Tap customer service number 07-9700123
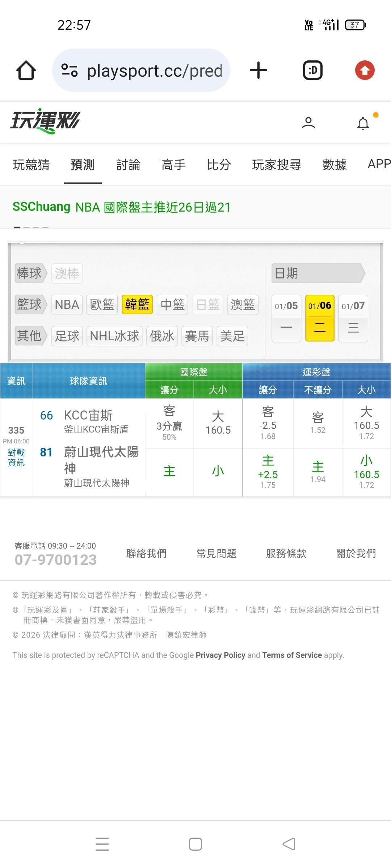391x868 pixels. click(56, 560)
